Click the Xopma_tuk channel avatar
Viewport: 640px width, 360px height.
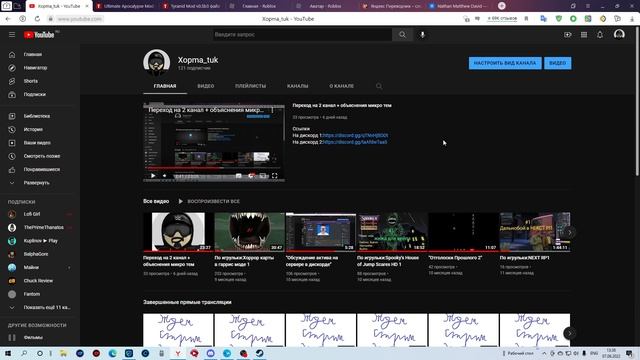(156, 63)
